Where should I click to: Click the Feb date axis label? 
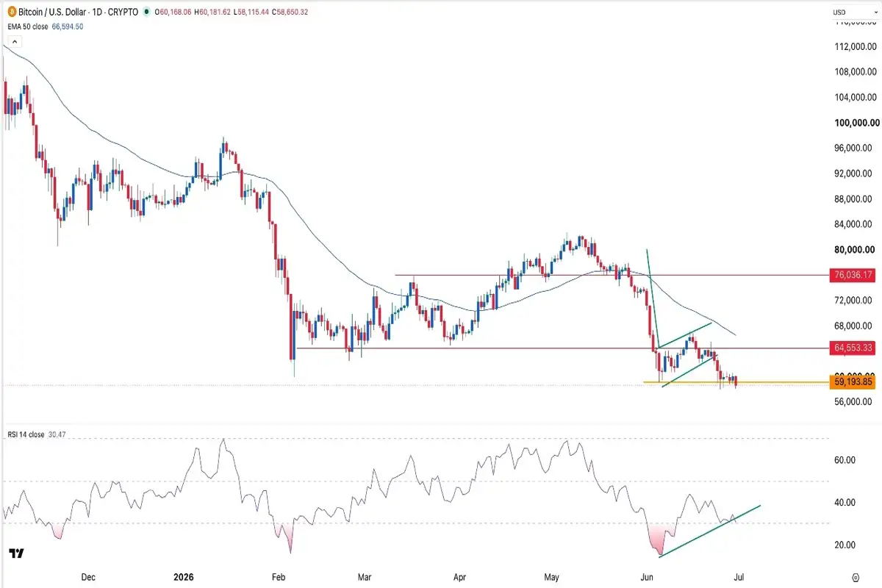point(278,577)
